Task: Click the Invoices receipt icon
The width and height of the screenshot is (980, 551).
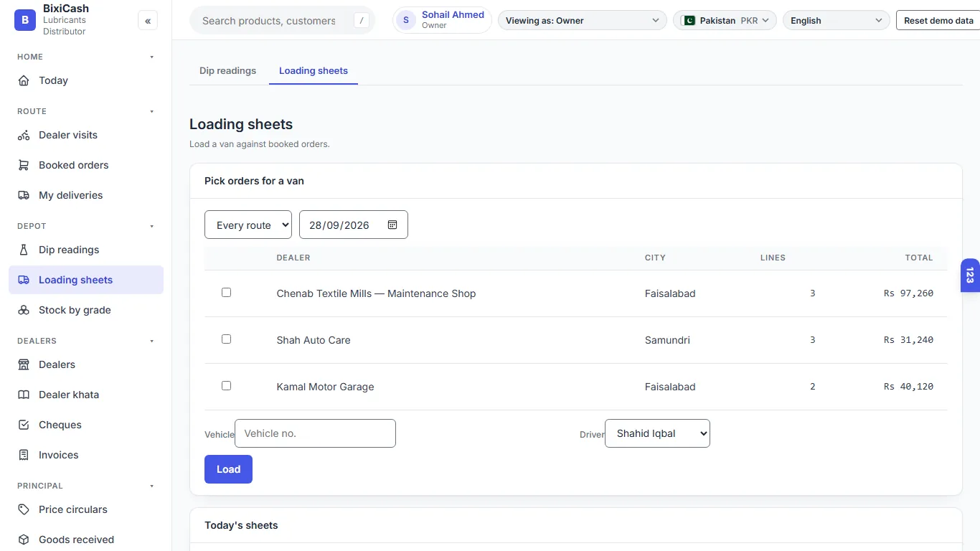Action: coord(24,455)
